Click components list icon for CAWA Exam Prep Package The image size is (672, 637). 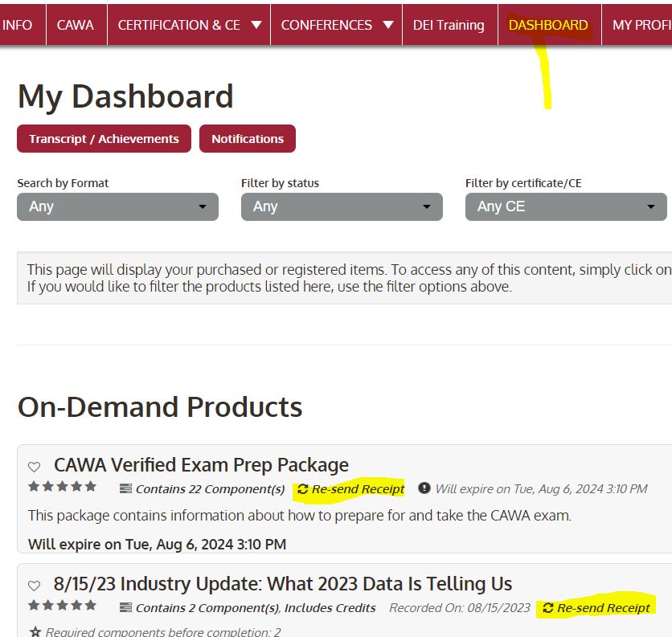pos(125,488)
